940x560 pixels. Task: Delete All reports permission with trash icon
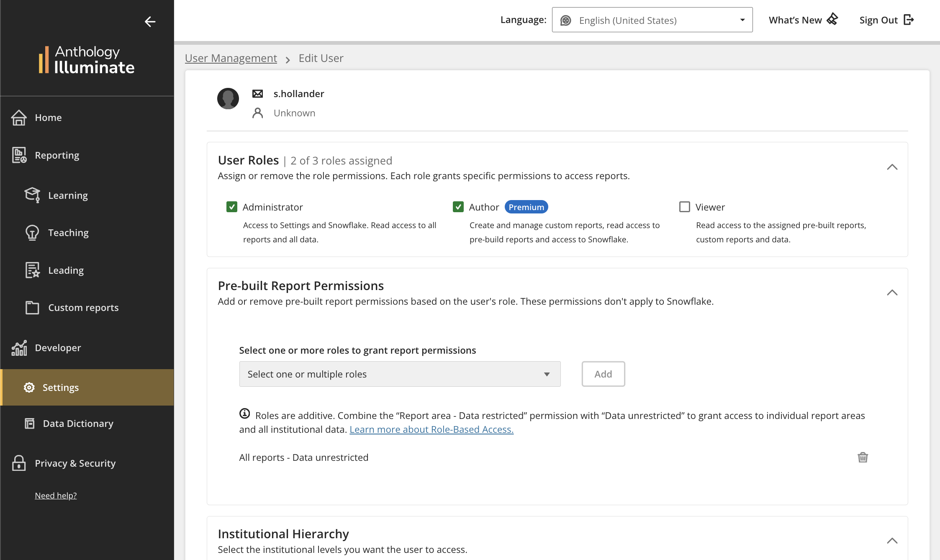863,457
